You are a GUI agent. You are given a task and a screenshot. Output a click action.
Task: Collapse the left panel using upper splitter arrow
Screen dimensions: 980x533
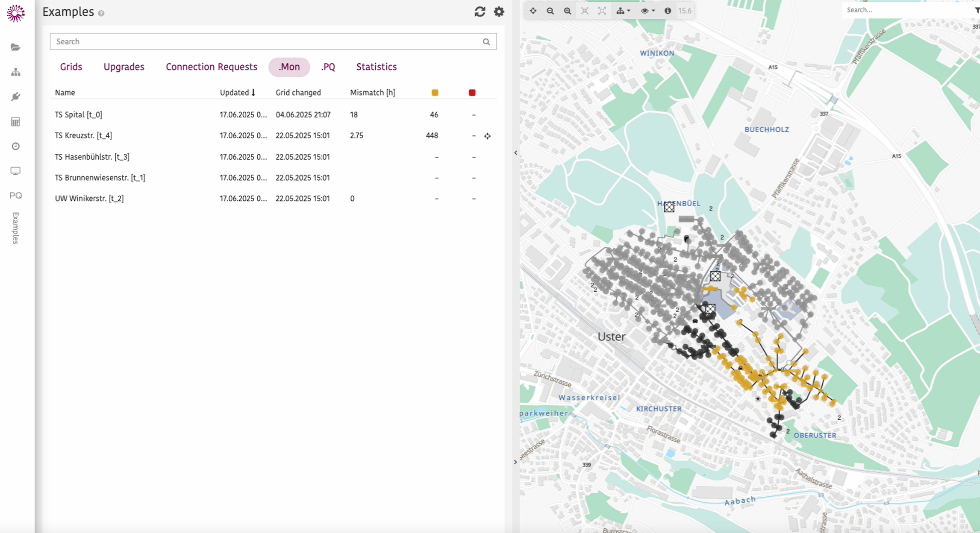pyautogui.click(x=515, y=152)
